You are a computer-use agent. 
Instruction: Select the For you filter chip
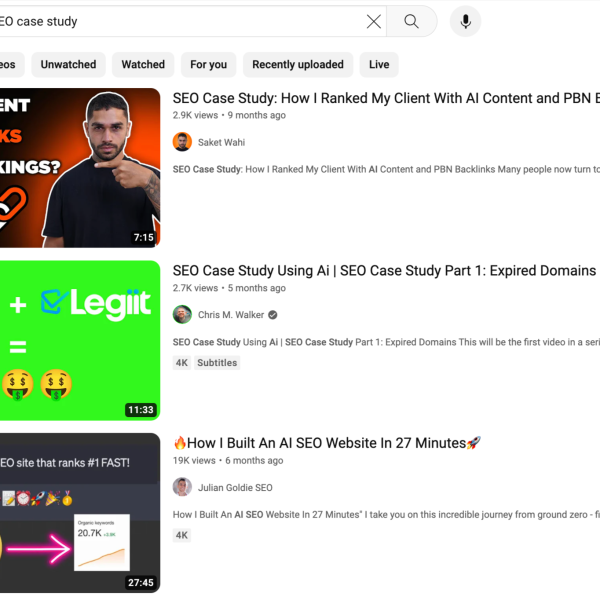tap(209, 65)
